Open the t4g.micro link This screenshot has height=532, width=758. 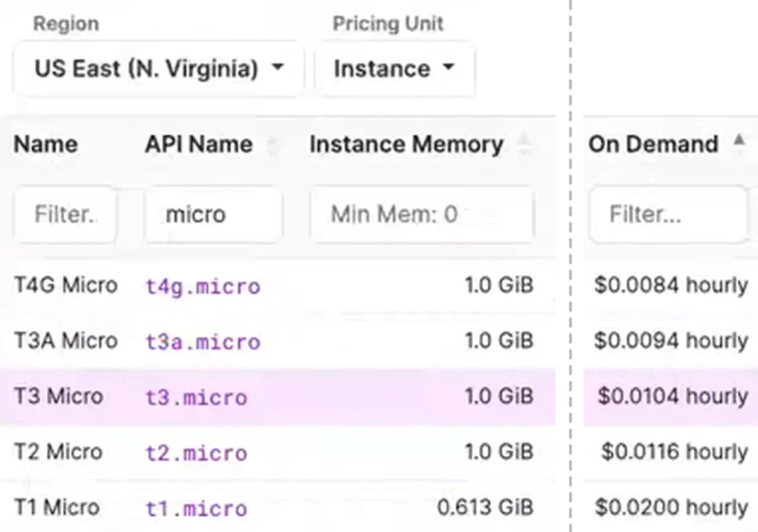tap(203, 286)
